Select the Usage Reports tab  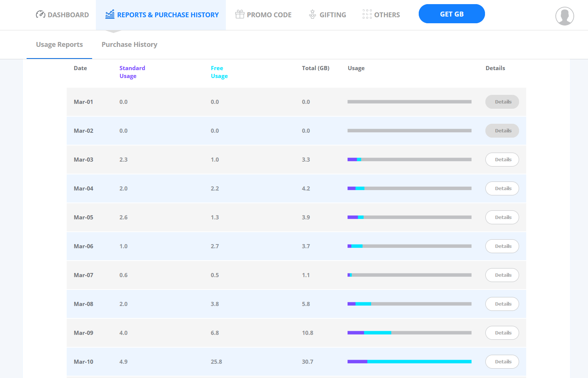tap(59, 45)
